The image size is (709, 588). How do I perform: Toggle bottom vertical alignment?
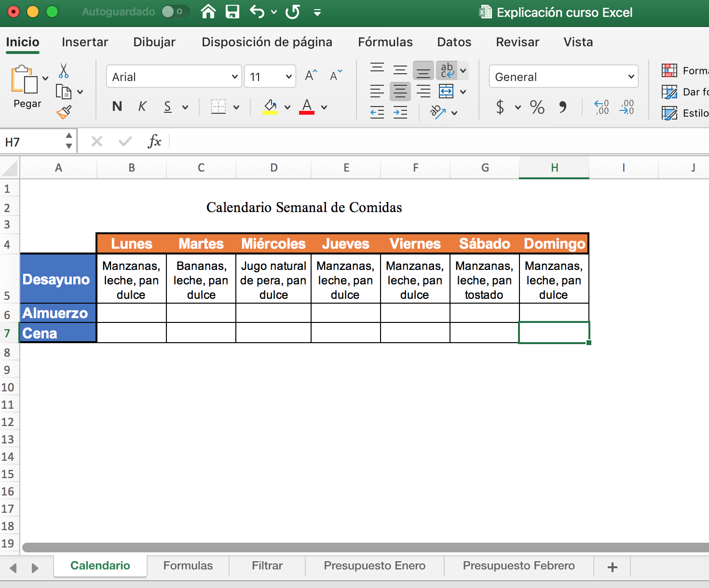[x=423, y=71]
